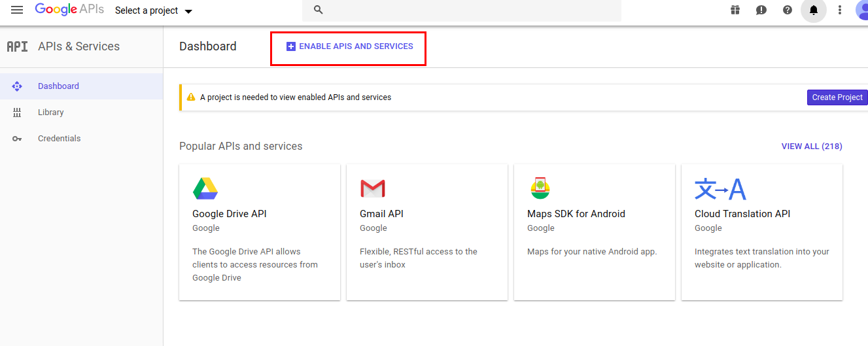This screenshot has height=346, width=868.
Task: Open the three-dot settings menu
Action: [x=840, y=10]
